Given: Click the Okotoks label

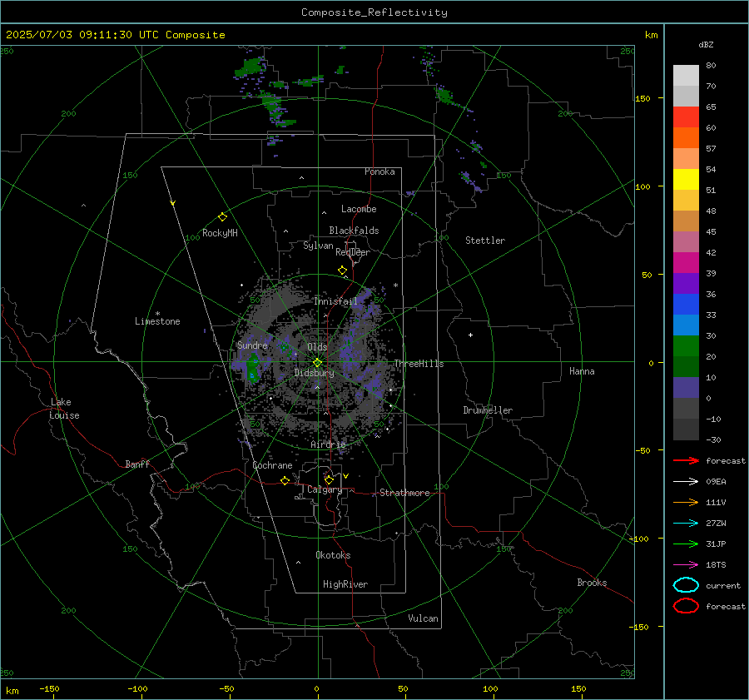Looking at the screenshot, I should (333, 555).
